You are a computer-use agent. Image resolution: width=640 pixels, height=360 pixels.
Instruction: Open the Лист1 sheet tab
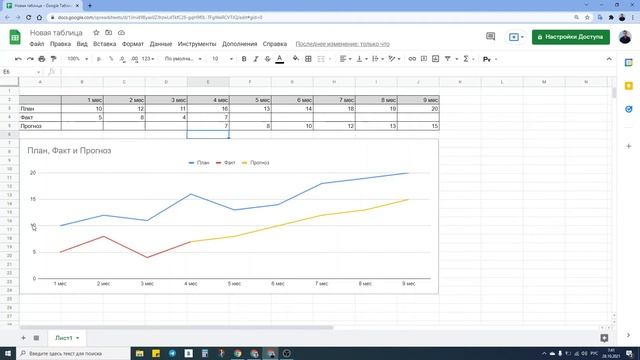tap(67, 338)
